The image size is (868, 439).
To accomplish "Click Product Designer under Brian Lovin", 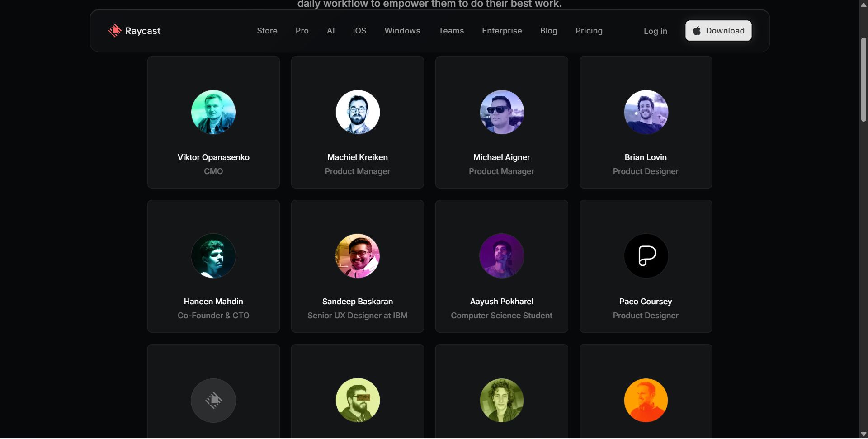I will 646,171.
